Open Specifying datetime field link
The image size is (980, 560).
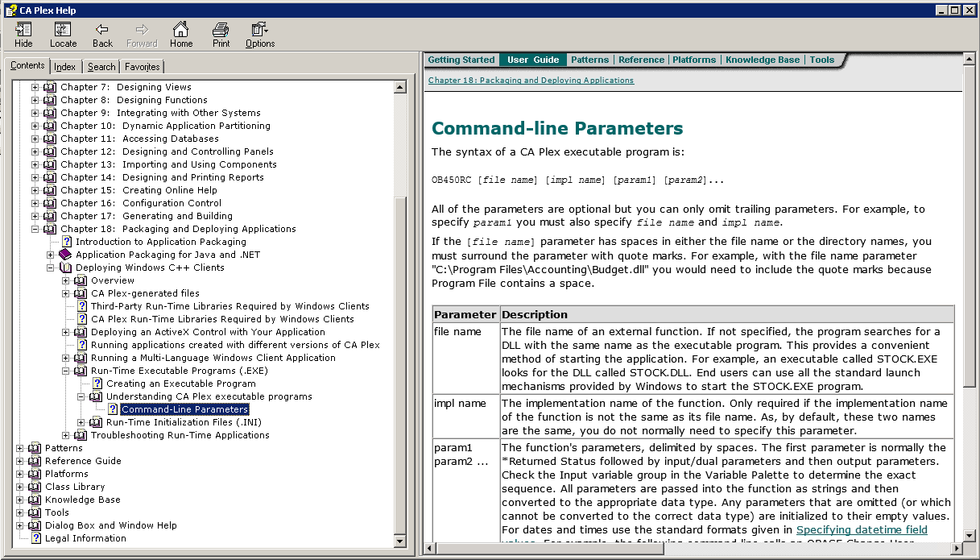point(862,529)
